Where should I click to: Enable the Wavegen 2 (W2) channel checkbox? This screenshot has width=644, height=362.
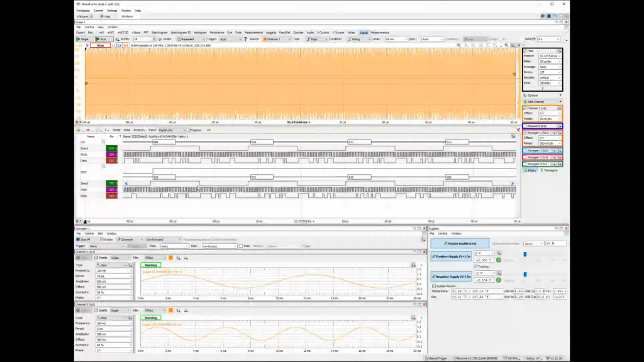[x=525, y=151]
